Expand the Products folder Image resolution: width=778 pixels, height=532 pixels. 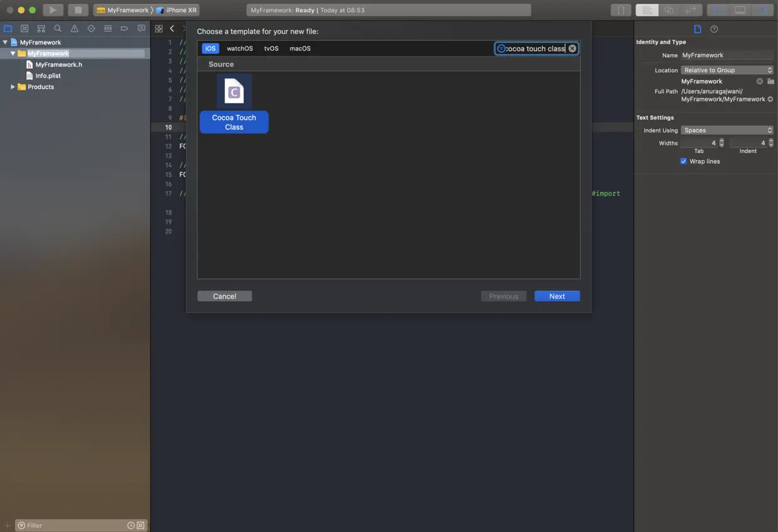(x=13, y=87)
